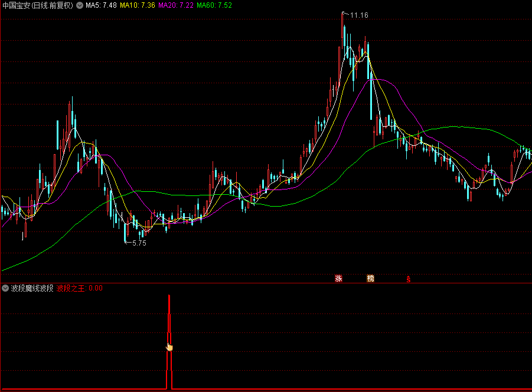532x392 pixels.
Task: Select the 中国宝安(日线.前复权) chart title
Action: tap(38, 5)
